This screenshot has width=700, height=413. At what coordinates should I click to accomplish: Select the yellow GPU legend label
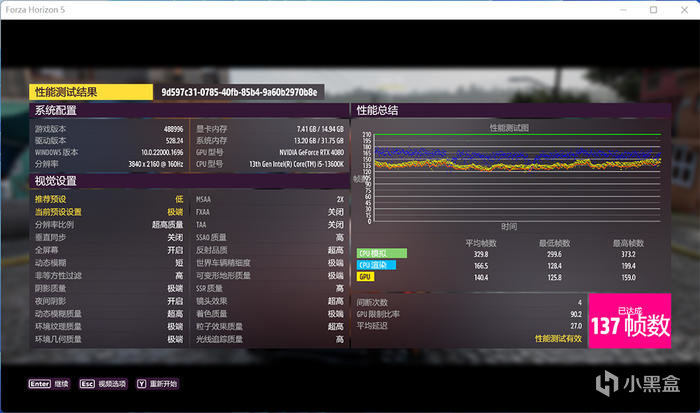click(x=365, y=277)
